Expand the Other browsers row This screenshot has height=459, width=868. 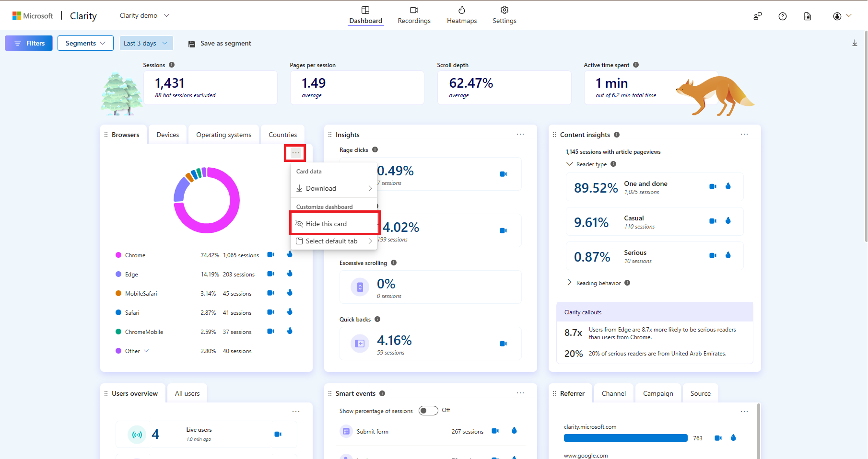(146, 351)
